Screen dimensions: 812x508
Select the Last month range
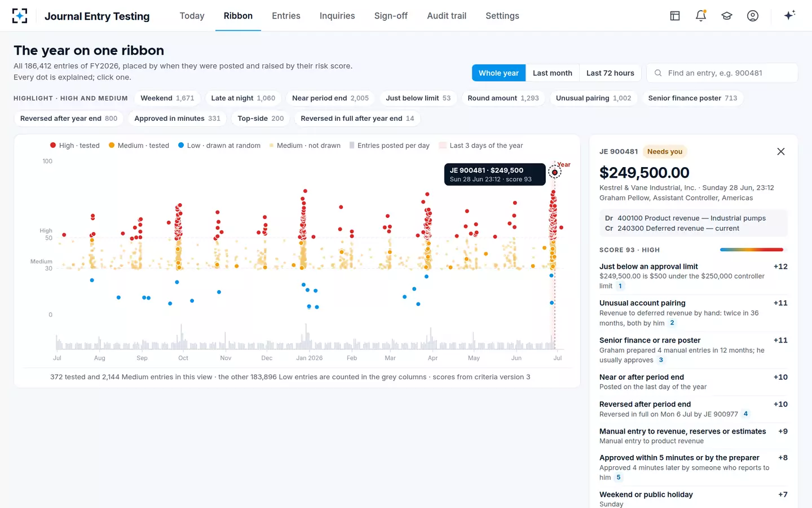coord(553,73)
